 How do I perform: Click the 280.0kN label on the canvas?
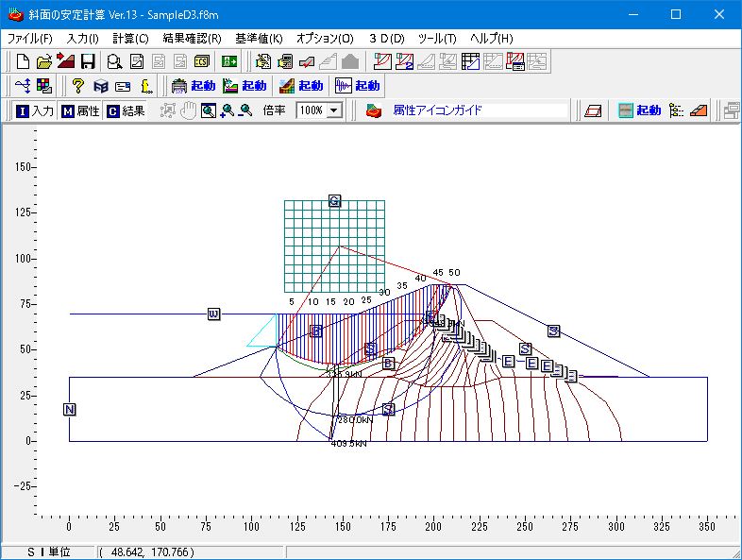355,420
